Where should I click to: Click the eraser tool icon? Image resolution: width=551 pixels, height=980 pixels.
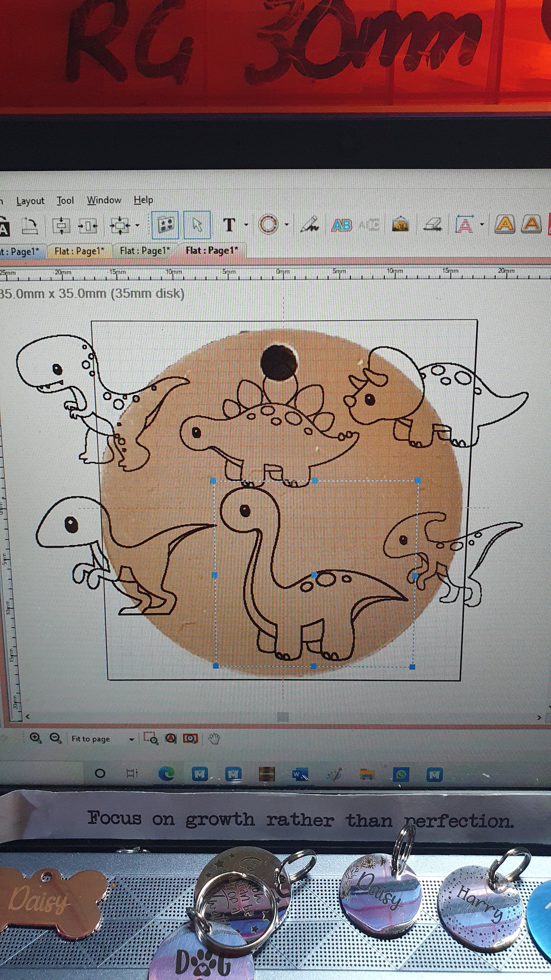point(433,224)
